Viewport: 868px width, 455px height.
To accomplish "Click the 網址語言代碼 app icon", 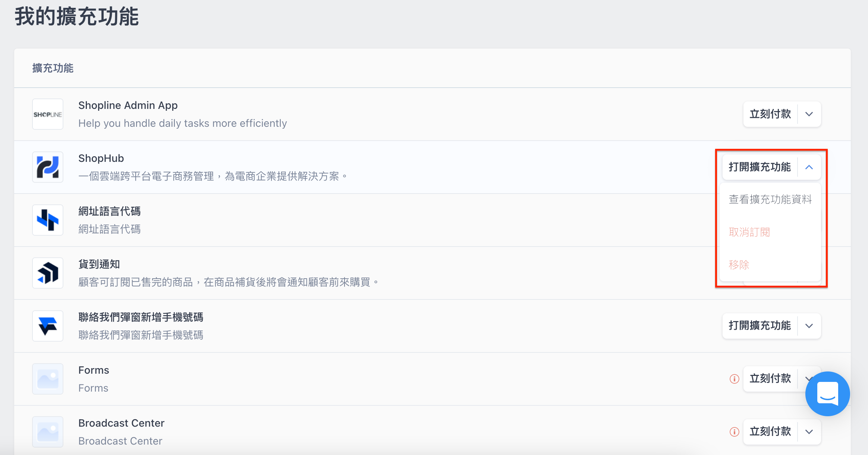I will click(48, 220).
